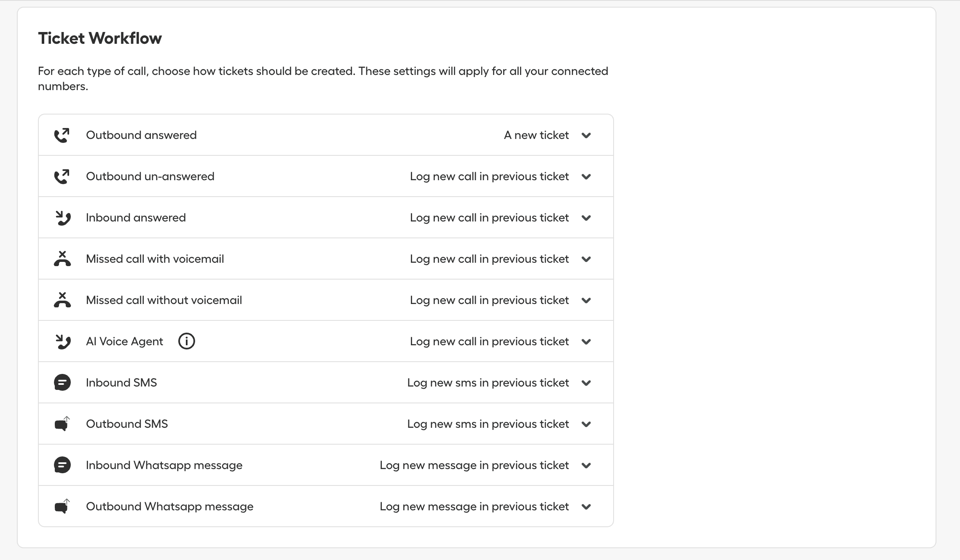Viewport: 960px width, 560px height.
Task: Click the missed call with voicemail icon
Action: pos(62,259)
